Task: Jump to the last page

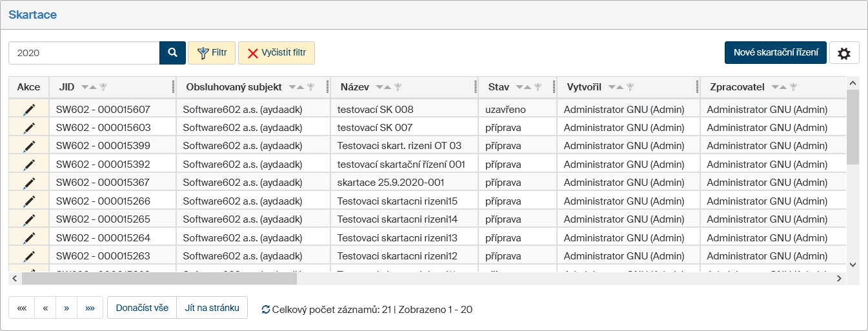Action: point(90,308)
